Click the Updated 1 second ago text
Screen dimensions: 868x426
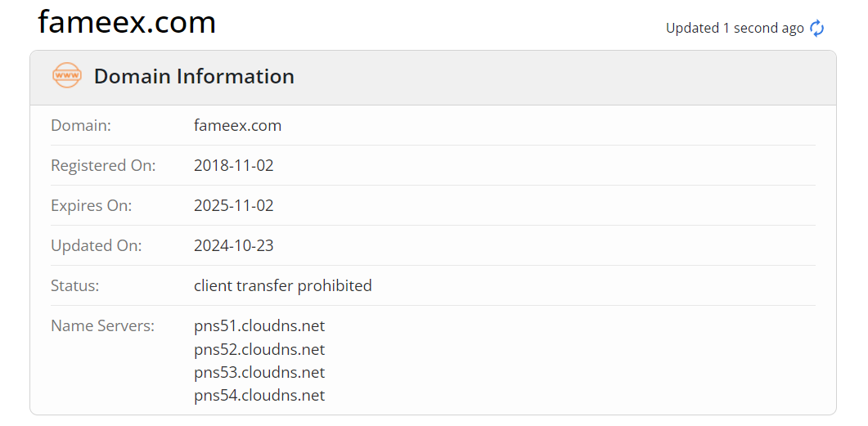735,29
